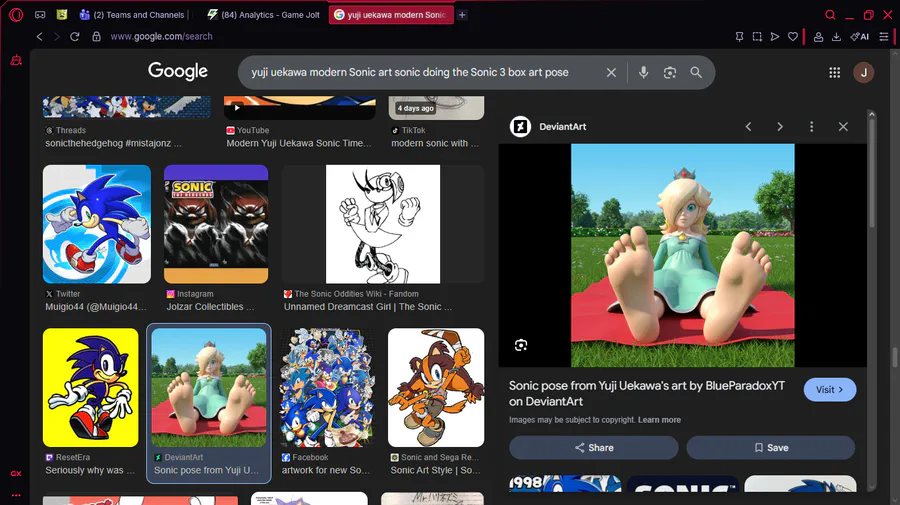This screenshot has height=505, width=900.
Task: Take a snapshot with the toolbar icon
Action: pyautogui.click(x=757, y=37)
